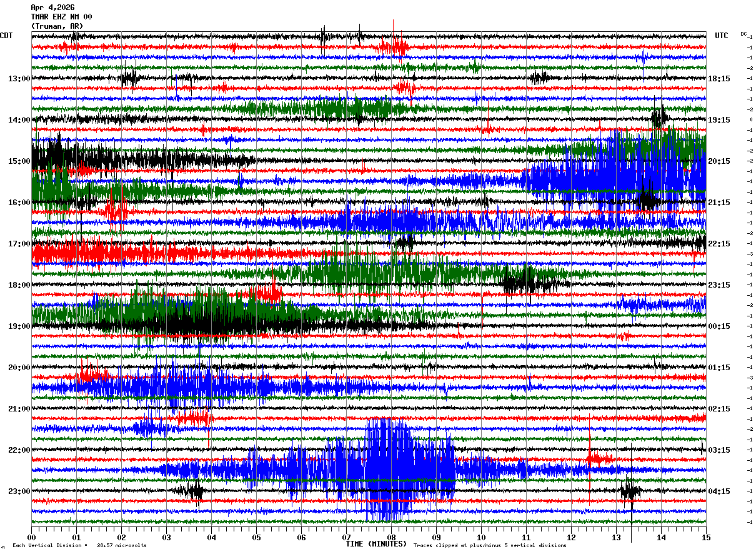Select the station code TMAR EHZ NM 00
The image size is (756, 554).
tap(61, 16)
